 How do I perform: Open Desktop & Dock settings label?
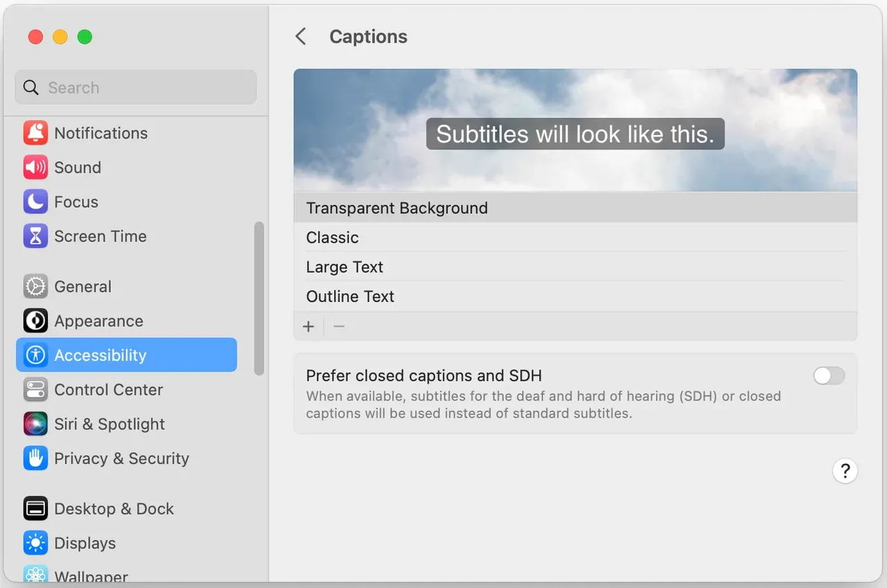click(114, 509)
